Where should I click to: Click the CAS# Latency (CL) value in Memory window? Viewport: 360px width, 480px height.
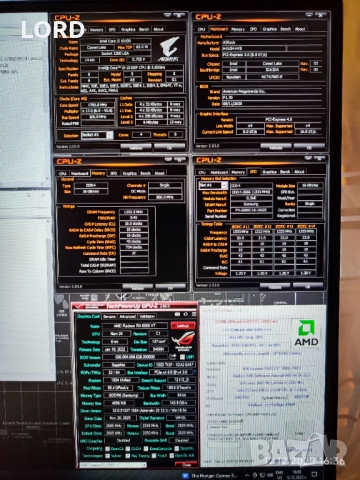(x=134, y=224)
